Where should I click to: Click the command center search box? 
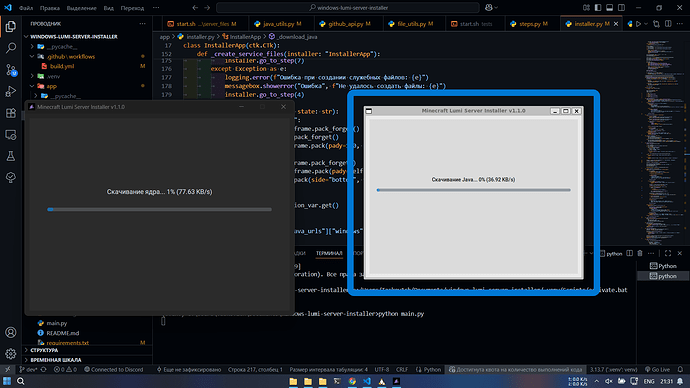pyautogui.click(x=348, y=7)
